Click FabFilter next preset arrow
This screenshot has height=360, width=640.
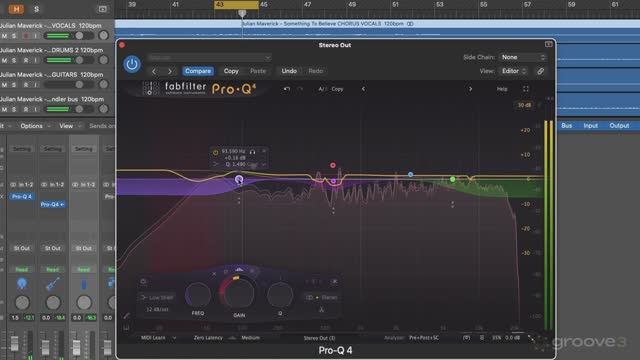click(x=470, y=89)
